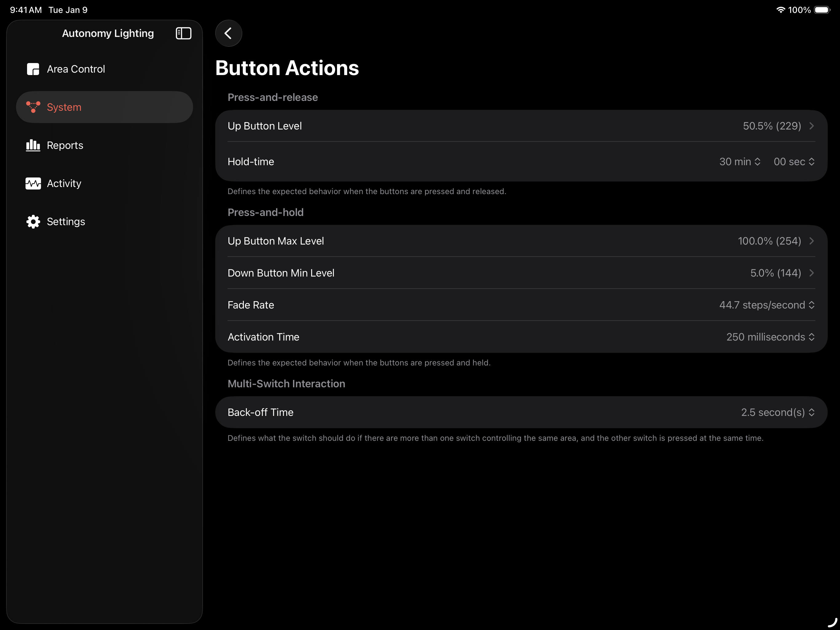
Task: Click the Back-off Time label
Action: [260, 412]
